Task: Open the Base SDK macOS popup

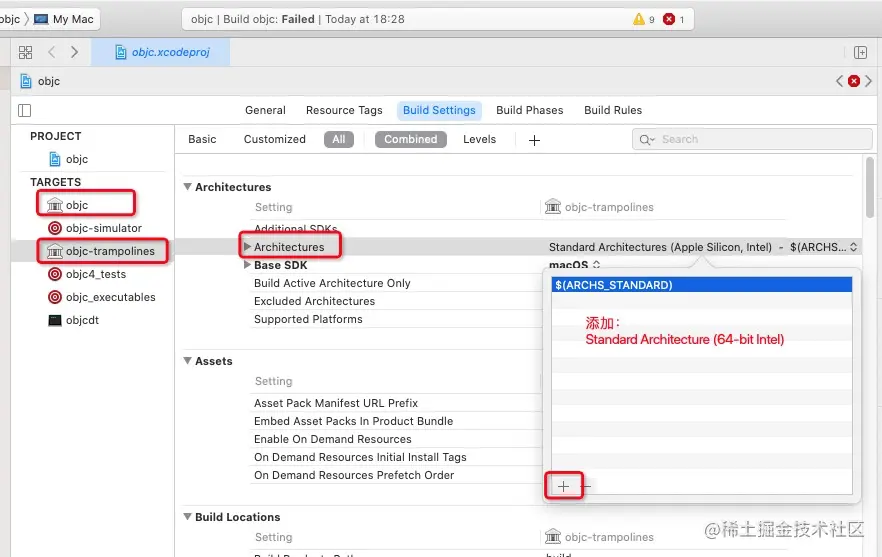Action: pos(574,264)
